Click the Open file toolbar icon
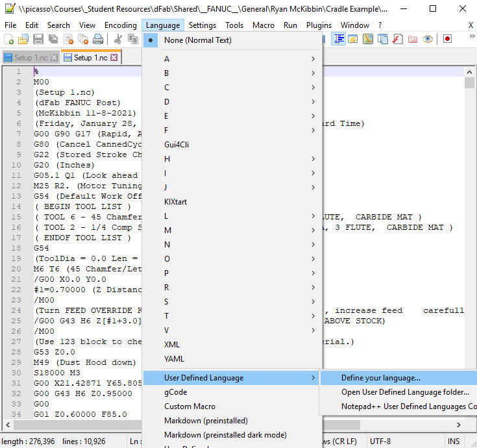This screenshot has height=448, width=477. (23, 39)
